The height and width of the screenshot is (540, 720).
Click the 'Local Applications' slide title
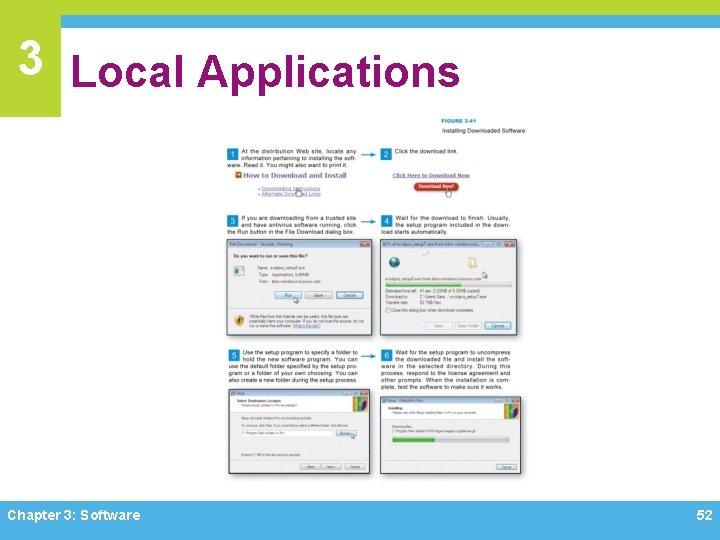pyautogui.click(x=265, y=72)
